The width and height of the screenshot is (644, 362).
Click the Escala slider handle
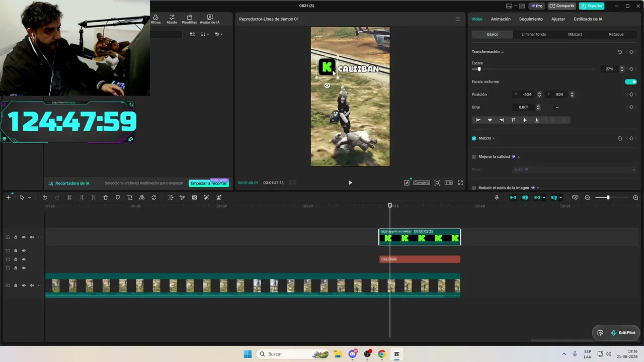[479, 69]
